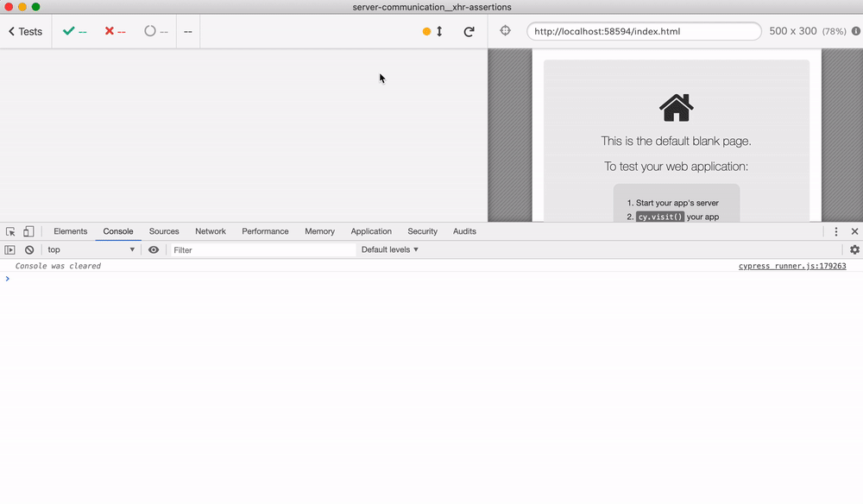Go back to Tests list

25,32
